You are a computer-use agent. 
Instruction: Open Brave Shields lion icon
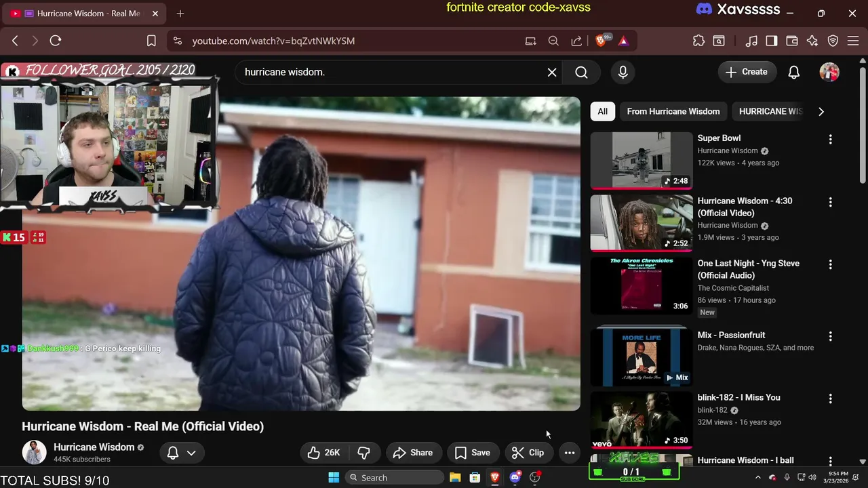601,41
